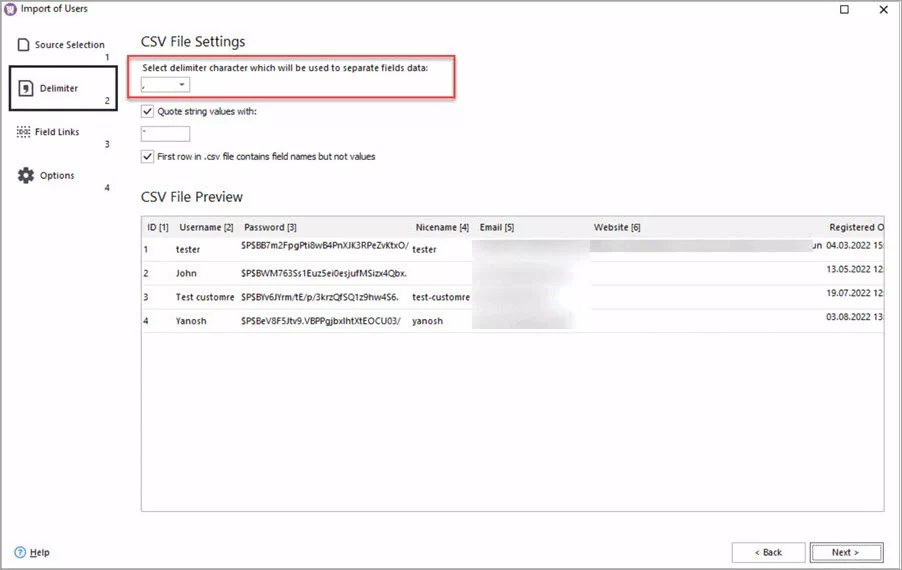Click the quote character input field
The height and width of the screenshot is (570, 902).
pyautogui.click(x=166, y=133)
